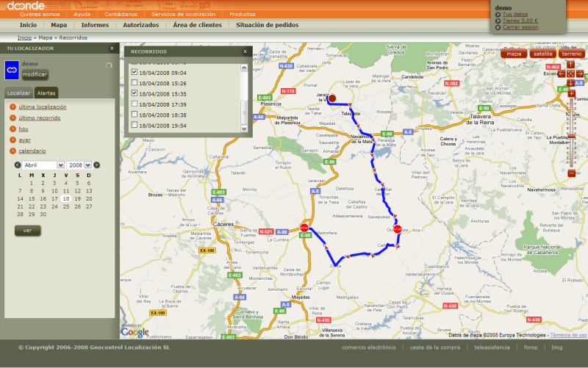Open the Autorizados menu item

(x=141, y=25)
